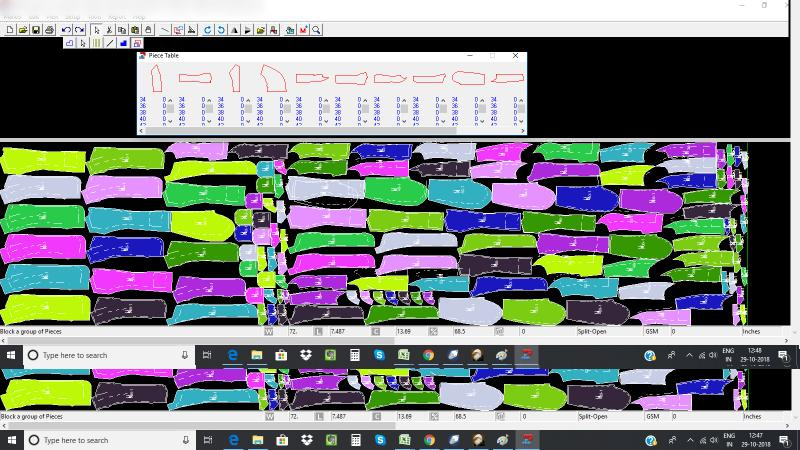Viewport: 800px width, 450px height.
Task: Flip piece with sideways triangle icon
Action: [x=247, y=30]
